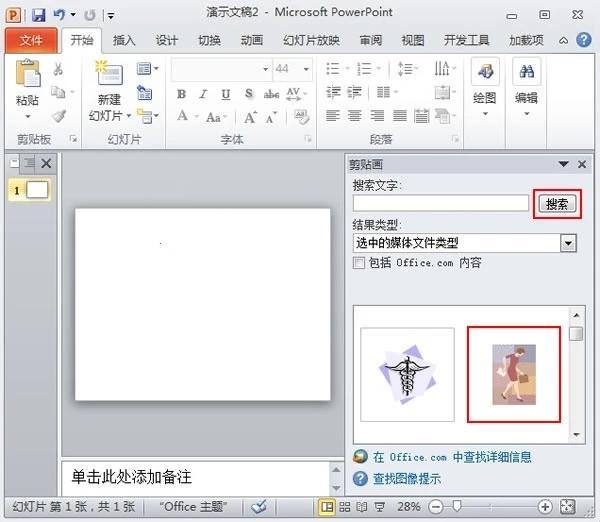Center the text alignment

[354, 115]
